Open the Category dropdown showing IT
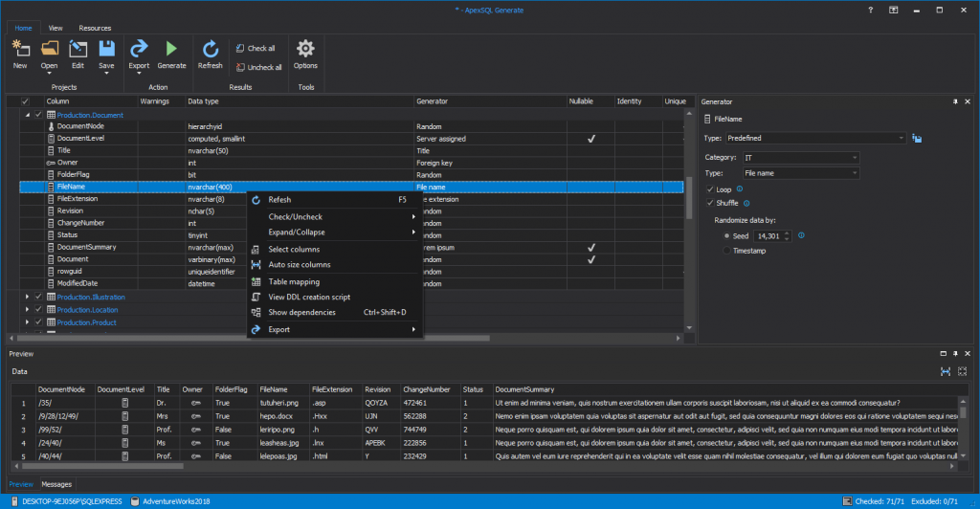 coord(801,157)
